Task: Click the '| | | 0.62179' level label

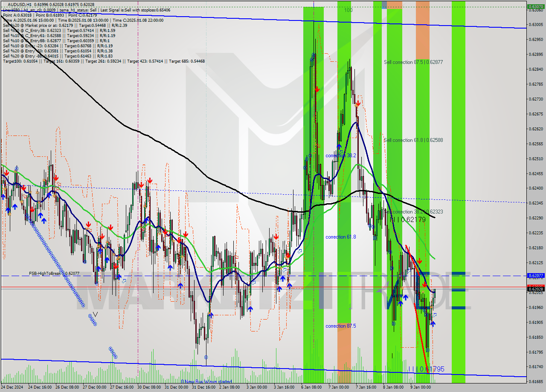Action: (x=408, y=219)
